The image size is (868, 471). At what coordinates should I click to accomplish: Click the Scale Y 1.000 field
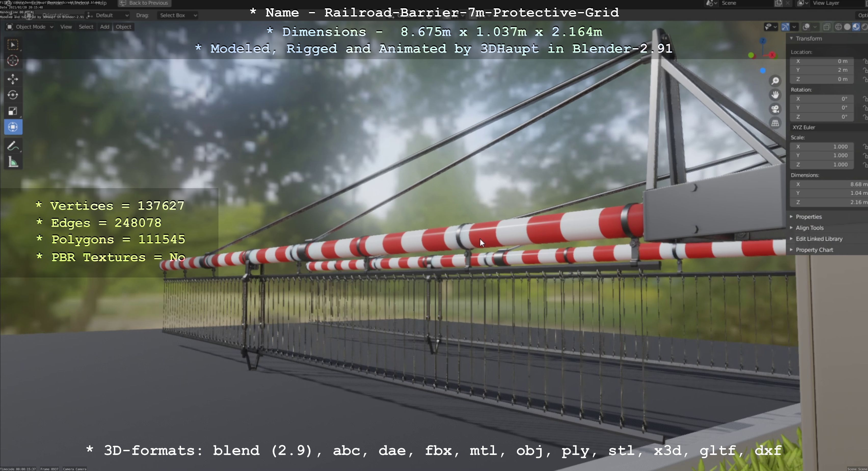click(x=822, y=156)
